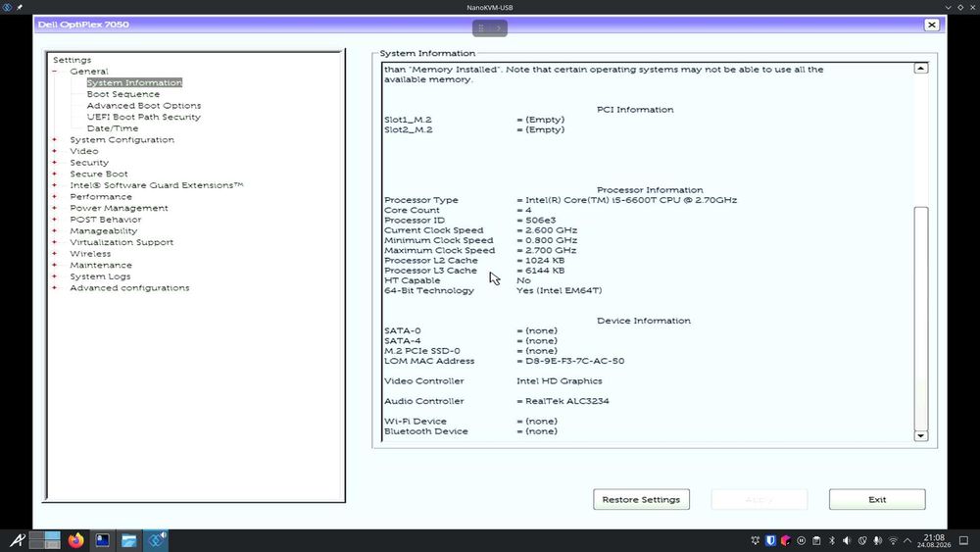The image size is (980, 552).
Task: Click the Processor Type value i5-6600T
Action: point(630,200)
